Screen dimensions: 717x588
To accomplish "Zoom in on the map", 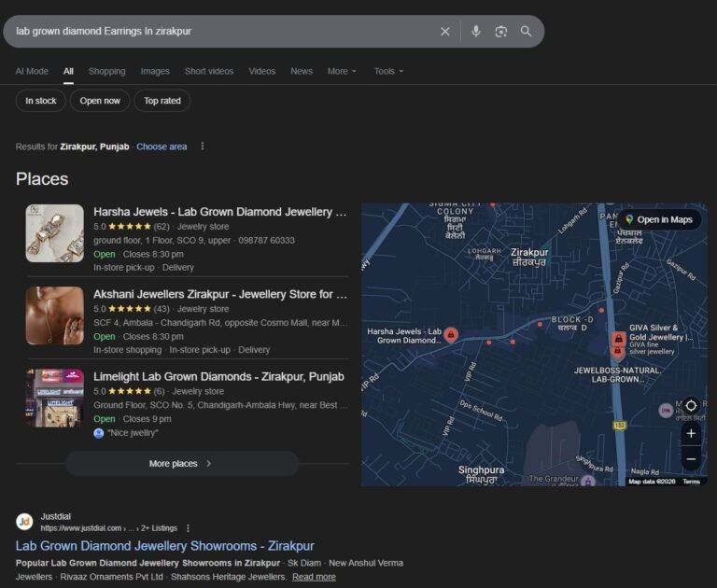I will coord(691,433).
